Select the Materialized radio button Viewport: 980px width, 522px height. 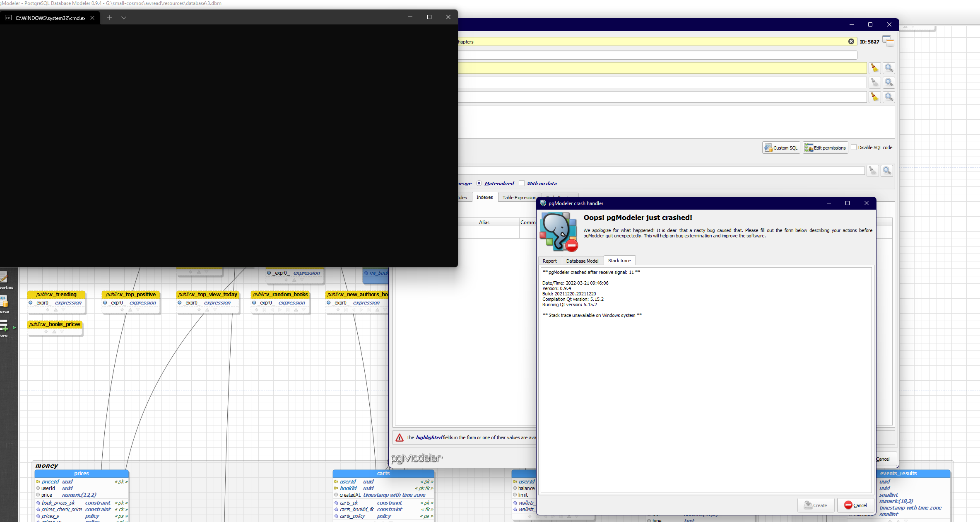point(479,183)
